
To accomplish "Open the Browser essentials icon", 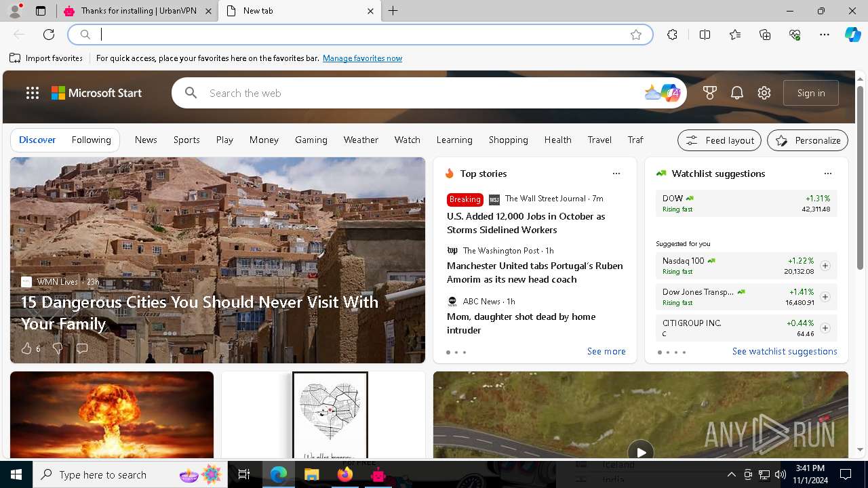I will tap(795, 35).
